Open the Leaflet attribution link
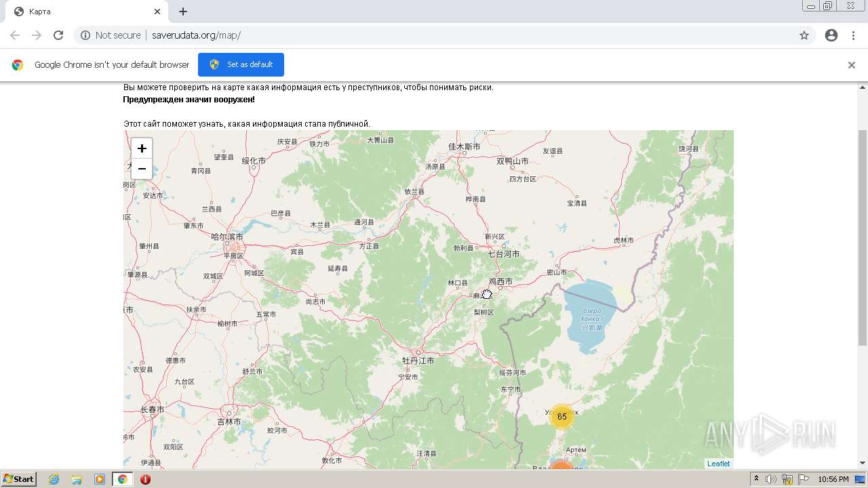The width and height of the screenshot is (868, 488). click(x=718, y=464)
